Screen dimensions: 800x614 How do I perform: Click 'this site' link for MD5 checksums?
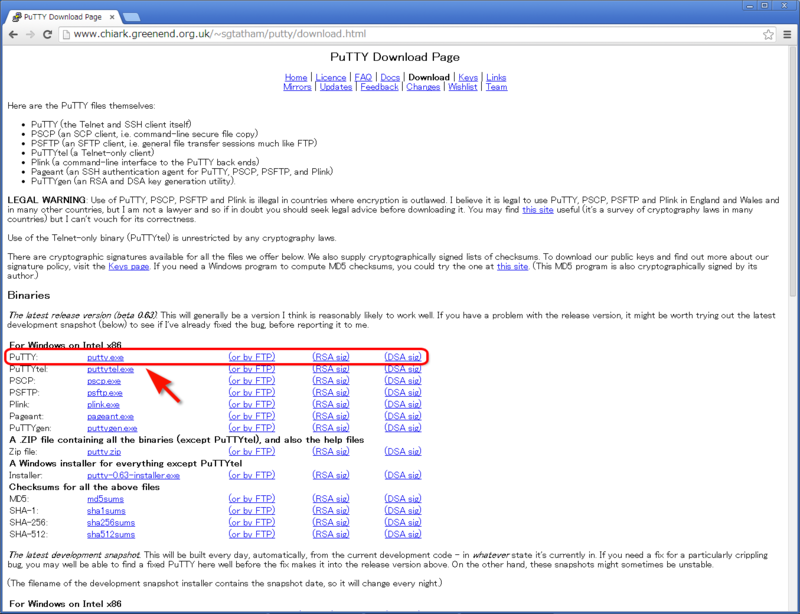click(x=513, y=266)
